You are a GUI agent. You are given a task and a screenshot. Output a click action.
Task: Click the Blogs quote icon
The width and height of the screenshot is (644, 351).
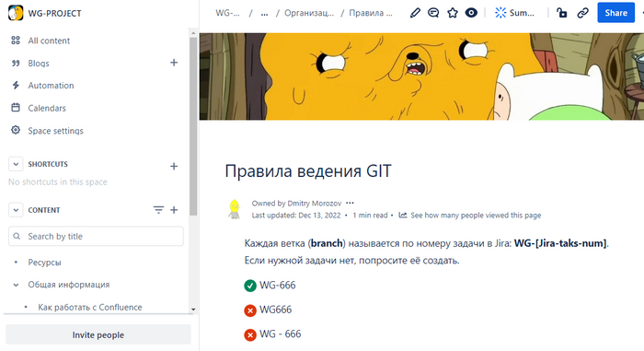[x=16, y=63]
